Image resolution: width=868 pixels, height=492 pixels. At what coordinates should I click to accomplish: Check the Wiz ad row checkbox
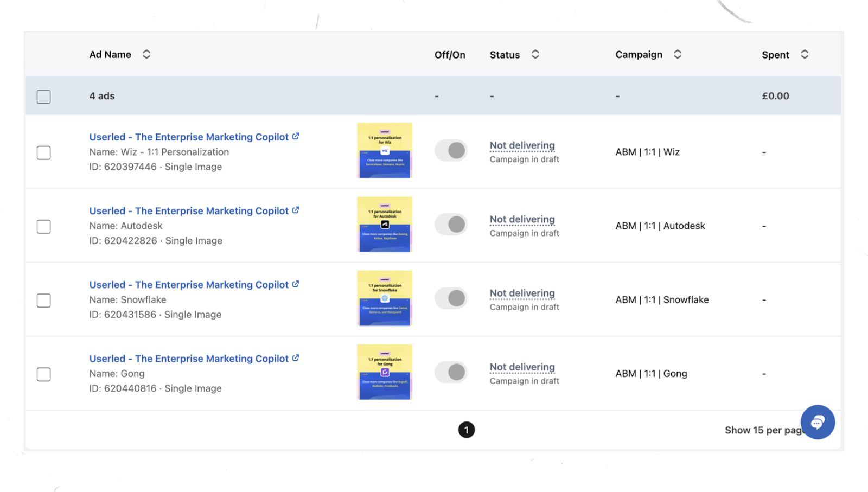click(44, 152)
